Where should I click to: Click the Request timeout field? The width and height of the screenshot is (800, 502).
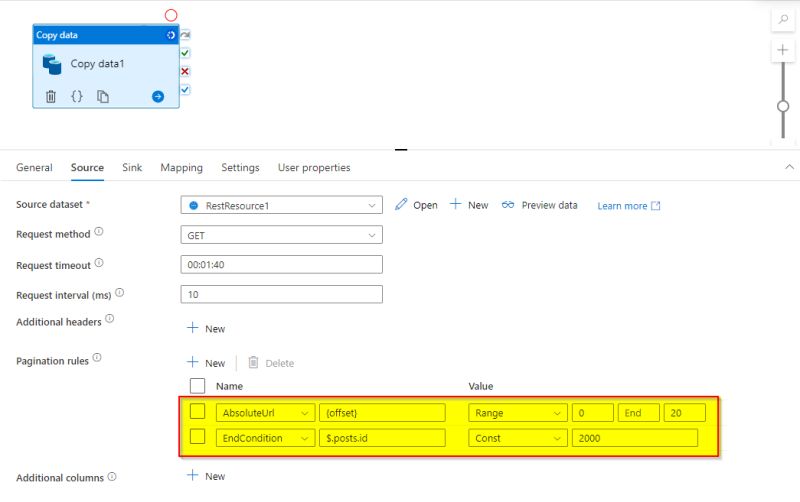282,264
